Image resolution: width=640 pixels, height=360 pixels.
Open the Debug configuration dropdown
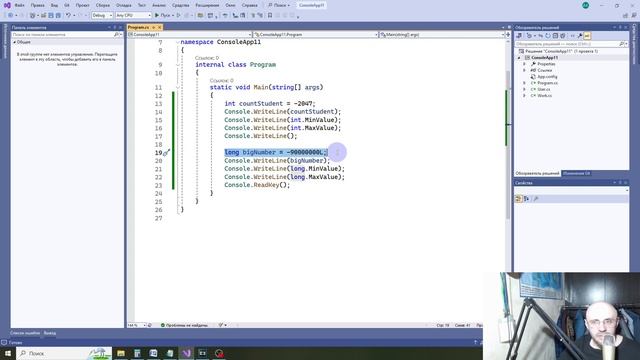(x=102, y=15)
